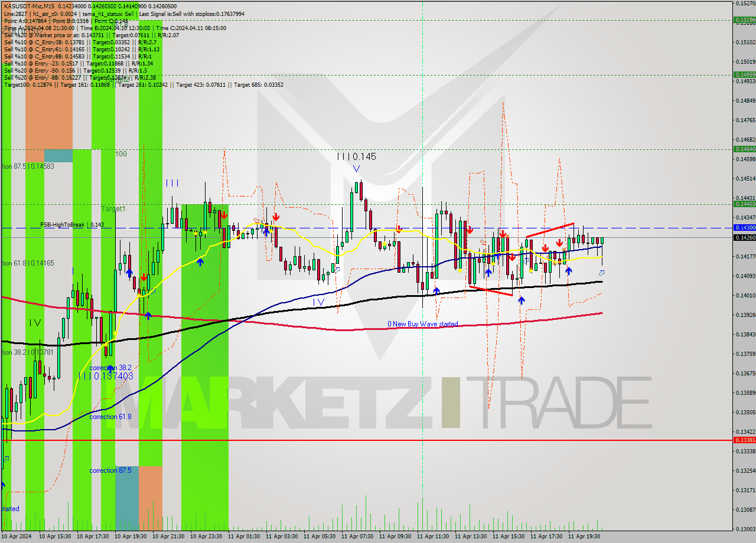The height and width of the screenshot is (543, 756).
Task: Click the 0.14010 price axis value
Action: coord(745,295)
